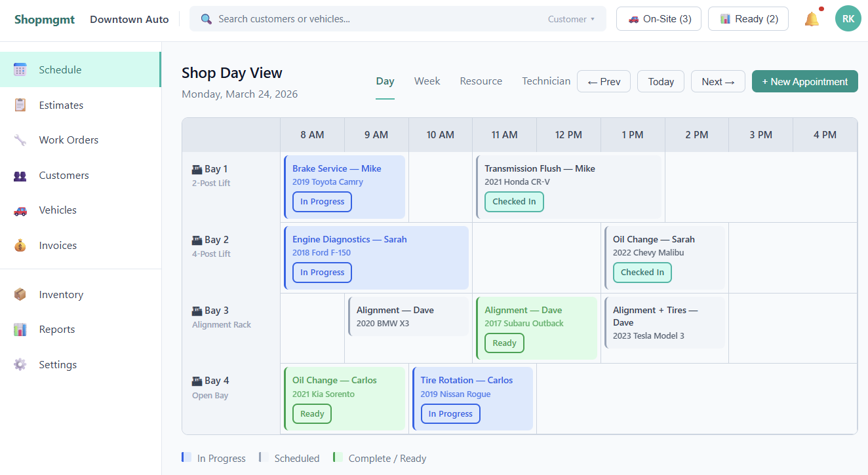Jump to Today
The width and height of the screenshot is (868, 475).
[661, 81]
